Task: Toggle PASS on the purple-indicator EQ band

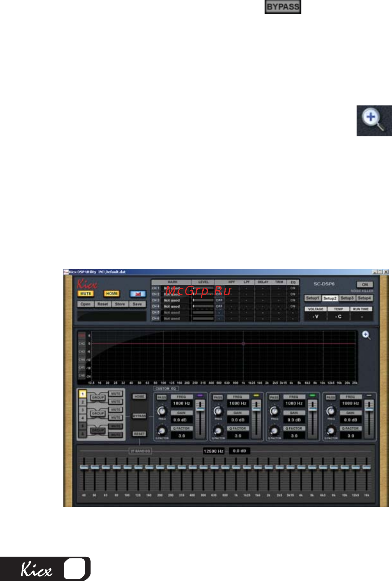Action: (x=162, y=397)
